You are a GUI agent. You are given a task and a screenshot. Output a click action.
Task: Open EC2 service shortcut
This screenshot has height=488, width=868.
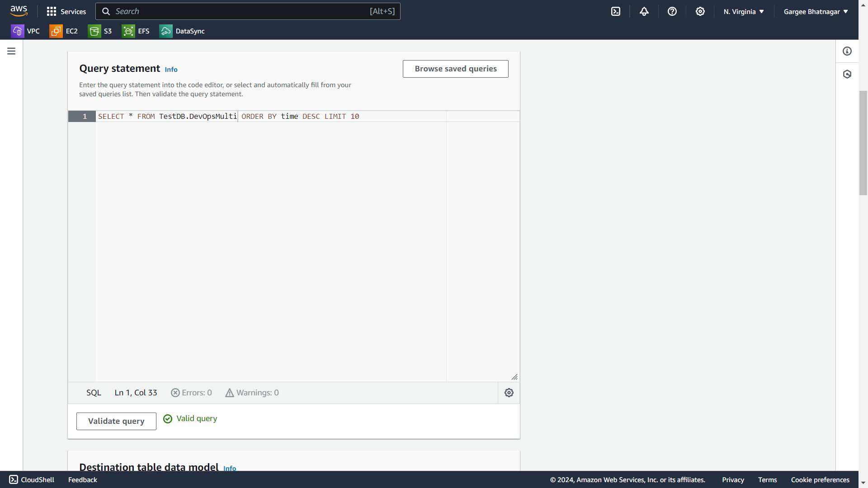click(x=64, y=31)
